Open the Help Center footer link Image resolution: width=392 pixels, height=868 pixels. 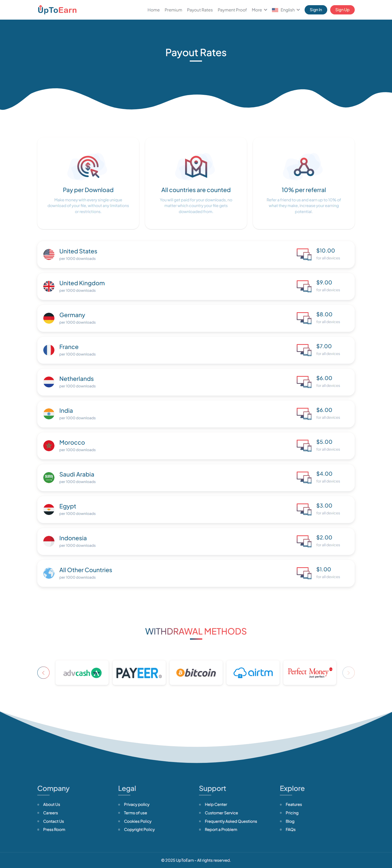pyautogui.click(x=216, y=804)
